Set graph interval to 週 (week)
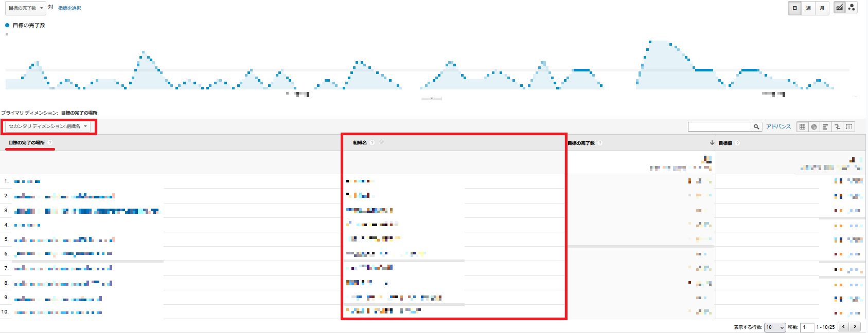The image size is (868, 333). [808, 8]
